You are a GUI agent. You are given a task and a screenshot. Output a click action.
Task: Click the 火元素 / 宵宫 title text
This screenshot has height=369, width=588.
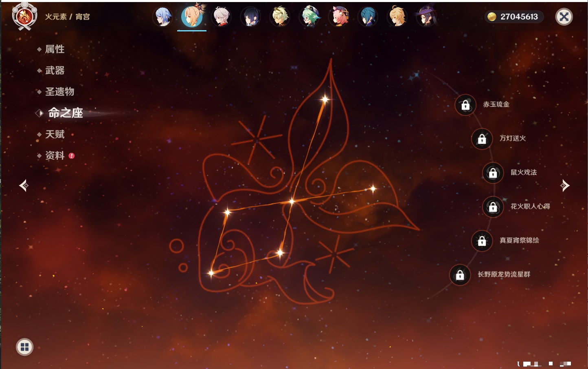tap(68, 17)
